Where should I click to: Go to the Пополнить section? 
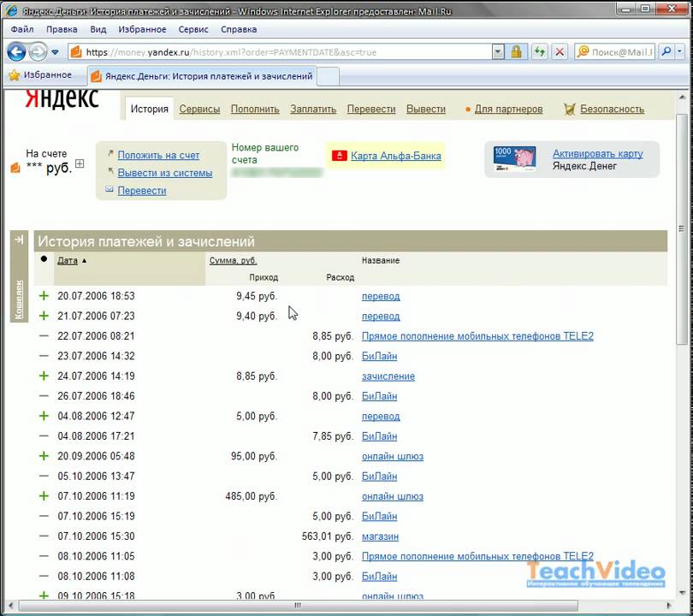point(255,110)
